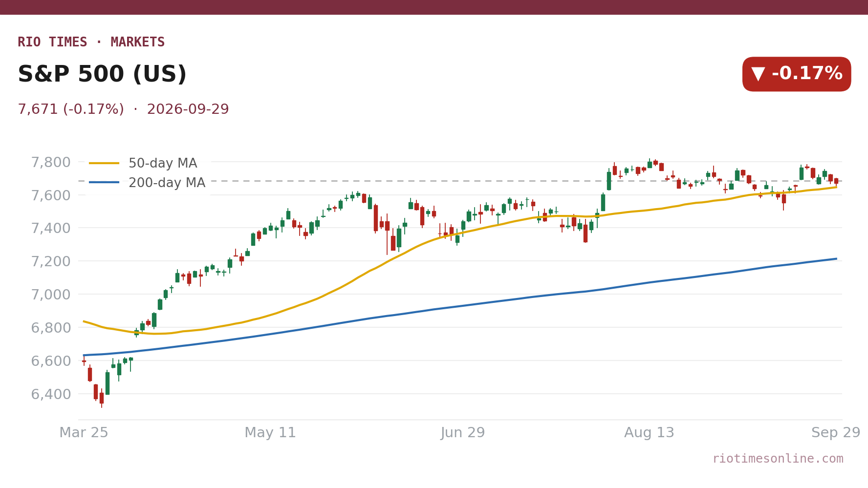The height and width of the screenshot is (488, 868).
Task: Click the Aug 13 x-axis label
Action: (x=649, y=433)
